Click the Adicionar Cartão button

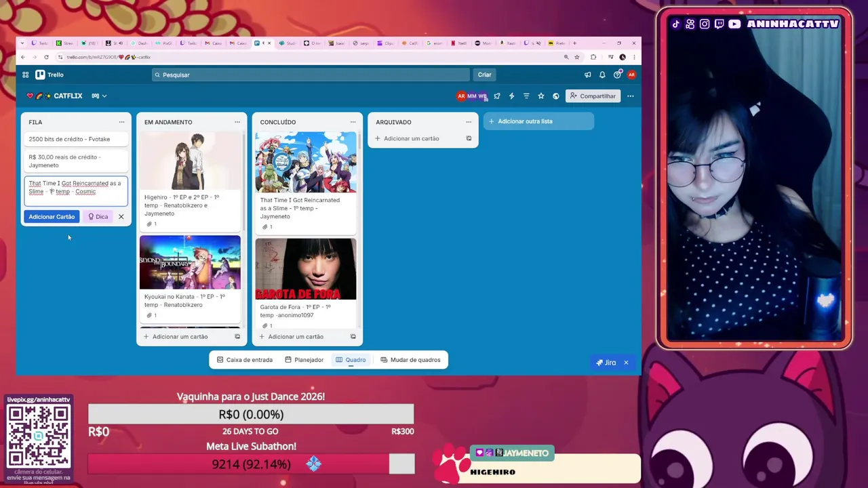(52, 217)
